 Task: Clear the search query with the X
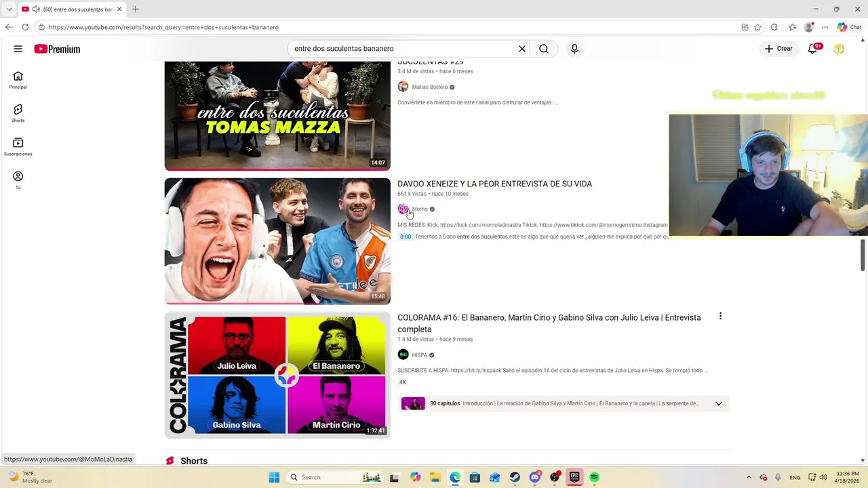522,49
